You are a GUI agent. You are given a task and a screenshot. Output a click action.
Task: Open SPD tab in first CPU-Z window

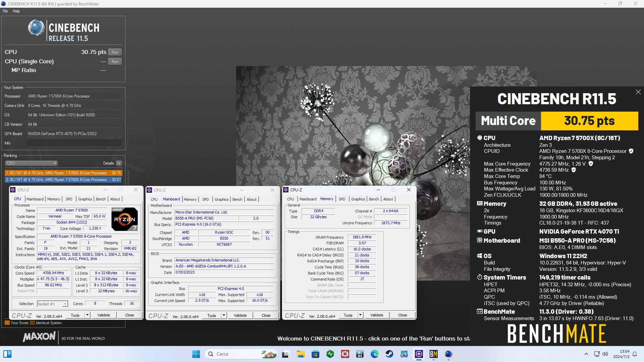pos(69,199)
